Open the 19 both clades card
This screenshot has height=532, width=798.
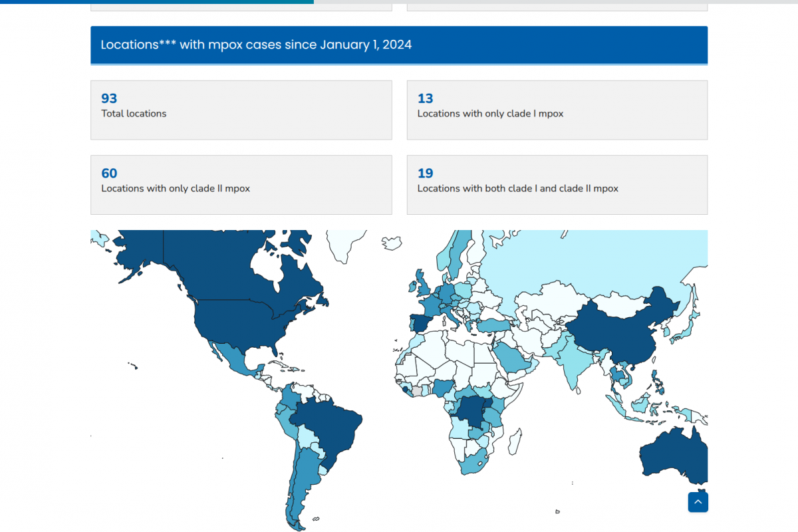[557, 185]
